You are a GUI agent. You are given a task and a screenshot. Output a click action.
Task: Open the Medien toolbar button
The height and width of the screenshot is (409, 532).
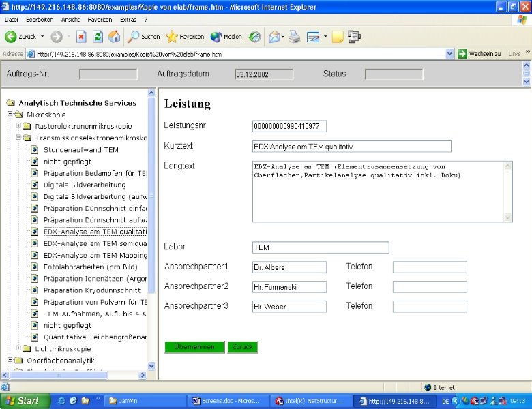tap(226, 37)
